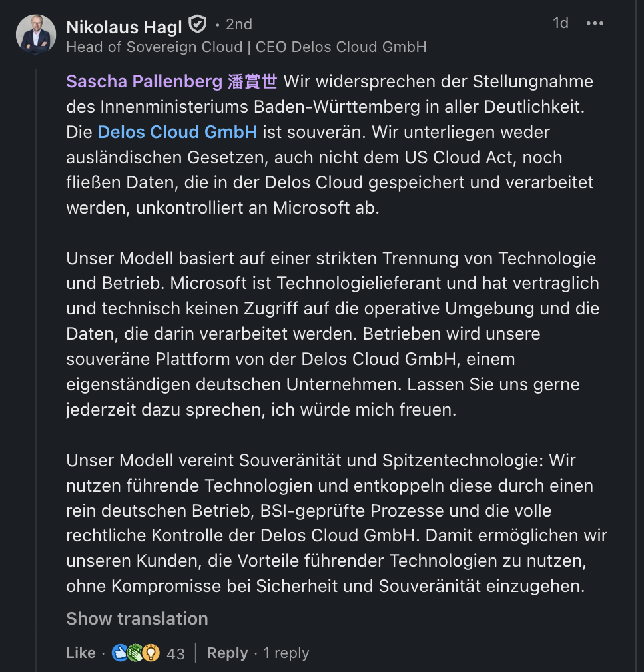Click the green clapping hands reaction icon

tap(135, 653)
